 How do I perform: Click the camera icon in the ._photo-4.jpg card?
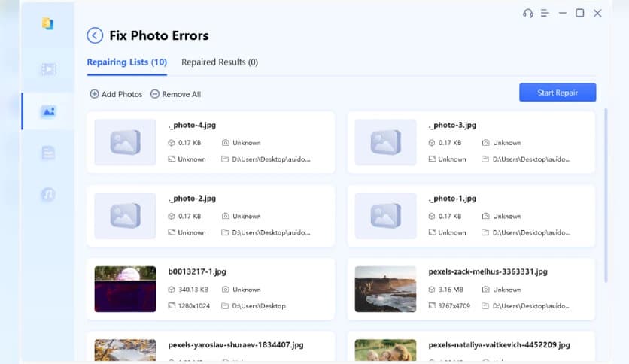click(x=226, y=143)
